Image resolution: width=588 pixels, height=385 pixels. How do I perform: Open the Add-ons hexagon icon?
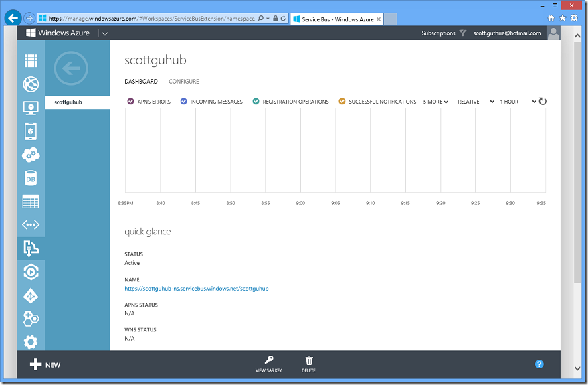click(x=31, y=319)
